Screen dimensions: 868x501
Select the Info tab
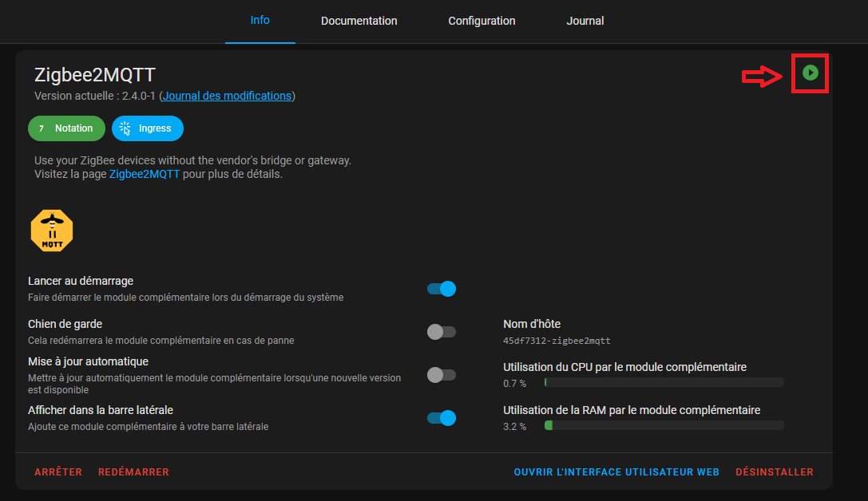point(260,21)
